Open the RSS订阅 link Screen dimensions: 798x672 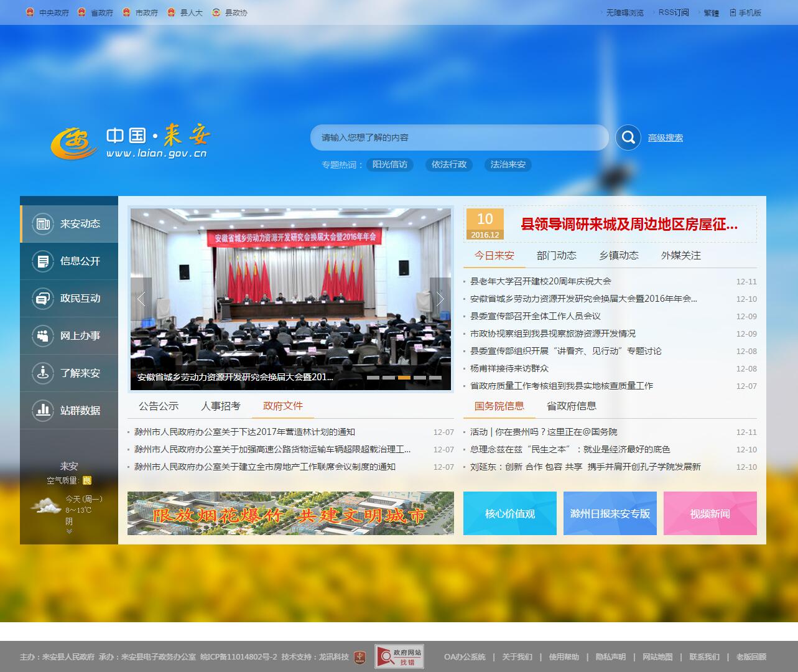(x=674, y=12)
